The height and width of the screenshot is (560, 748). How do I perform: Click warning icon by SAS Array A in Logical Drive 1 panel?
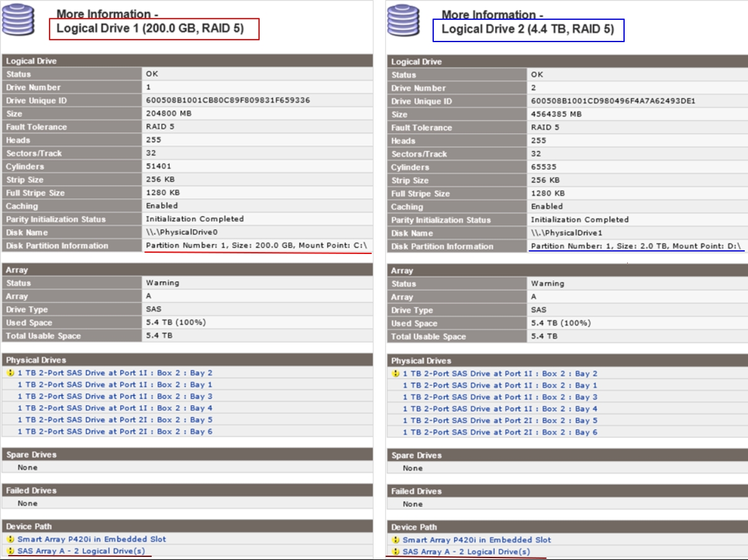11,551
